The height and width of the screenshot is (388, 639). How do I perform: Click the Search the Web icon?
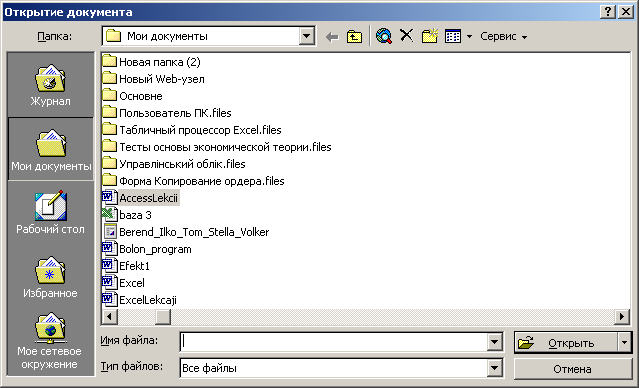click(x=383, y=36)
